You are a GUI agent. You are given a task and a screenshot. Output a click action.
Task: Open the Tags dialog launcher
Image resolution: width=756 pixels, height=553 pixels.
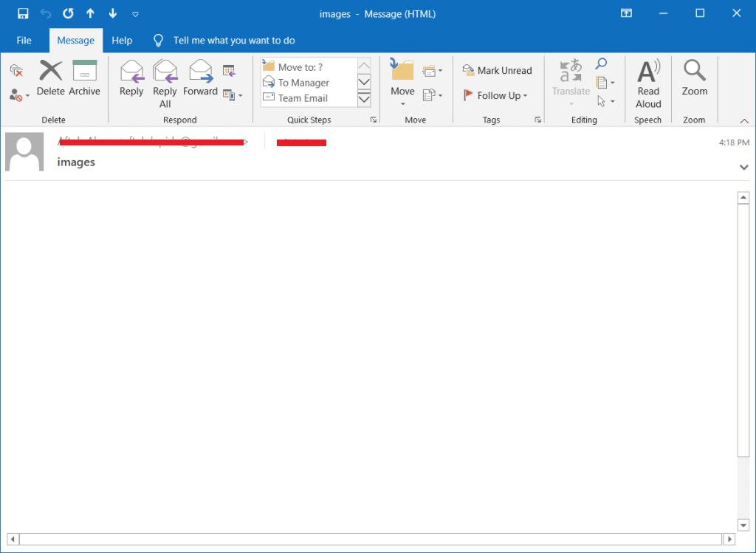[537, 120]
